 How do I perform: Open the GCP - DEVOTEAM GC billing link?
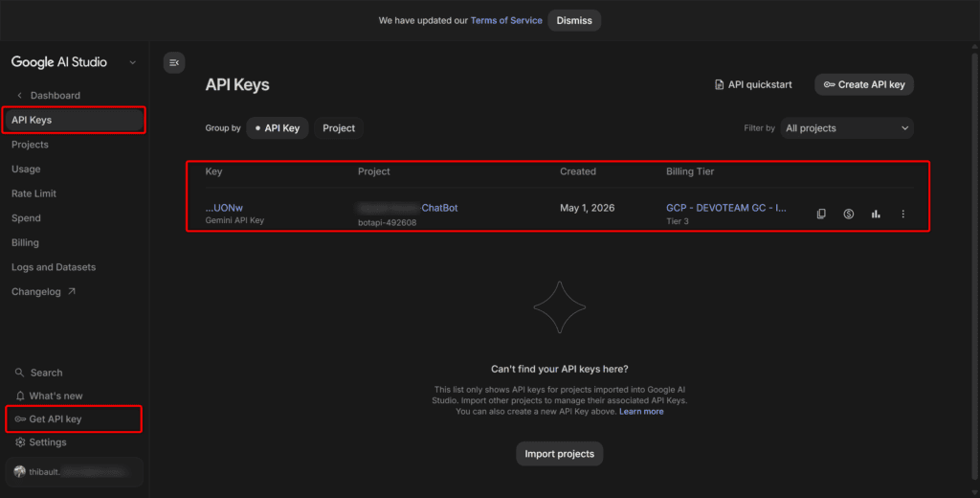point(726,208)
